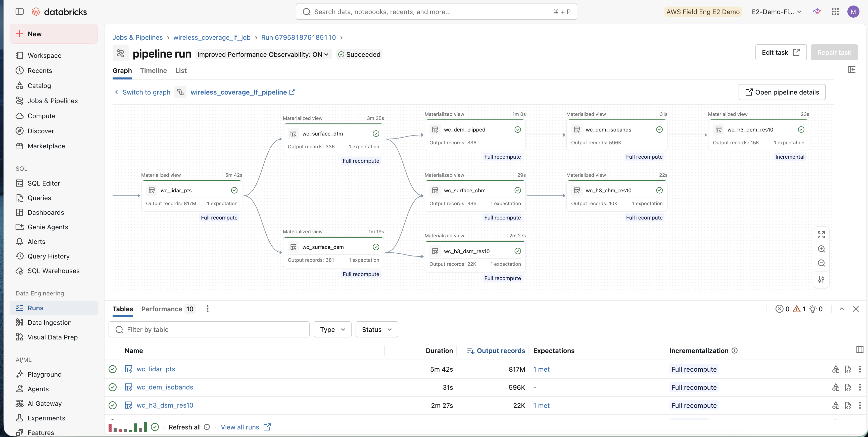The width and height of the screenshot is (868, 437).
Task: Toggle Improved Performance Observability dropdown
Action: click(x=263, y=54)
